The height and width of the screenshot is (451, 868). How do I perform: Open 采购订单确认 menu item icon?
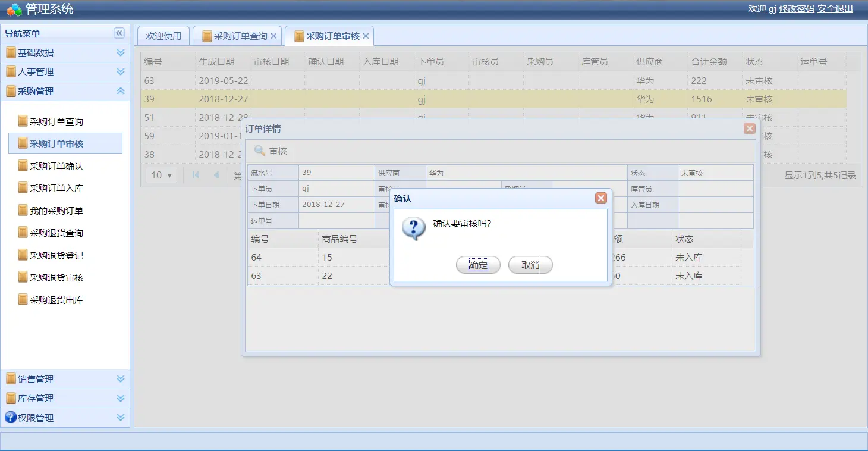coord(23,166)
